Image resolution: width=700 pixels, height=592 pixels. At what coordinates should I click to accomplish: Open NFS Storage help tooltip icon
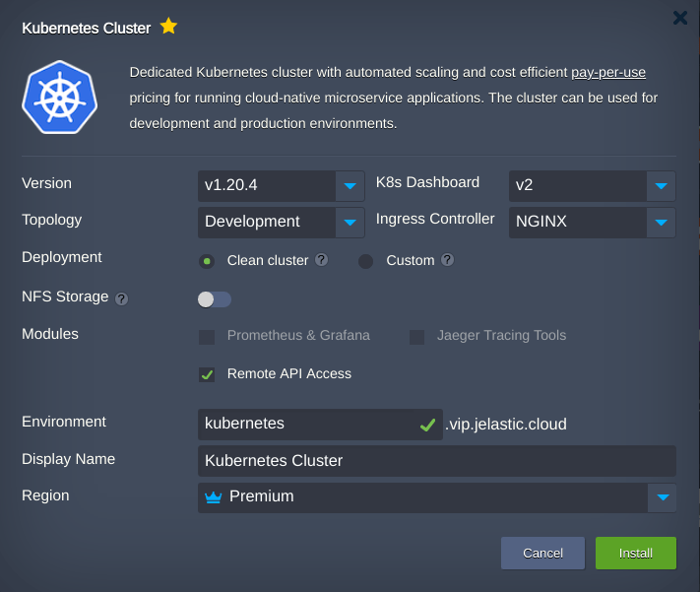(x=121, y=298)
